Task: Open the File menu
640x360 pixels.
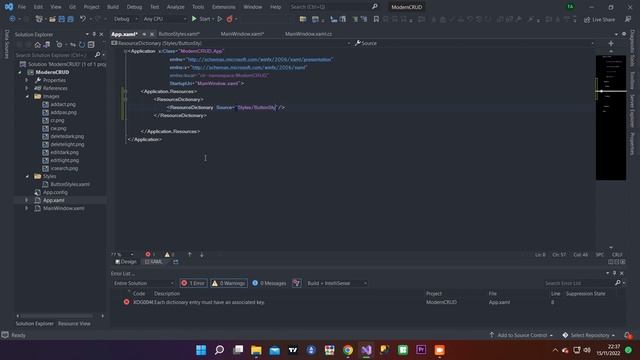Action: [x=22, y=7]
